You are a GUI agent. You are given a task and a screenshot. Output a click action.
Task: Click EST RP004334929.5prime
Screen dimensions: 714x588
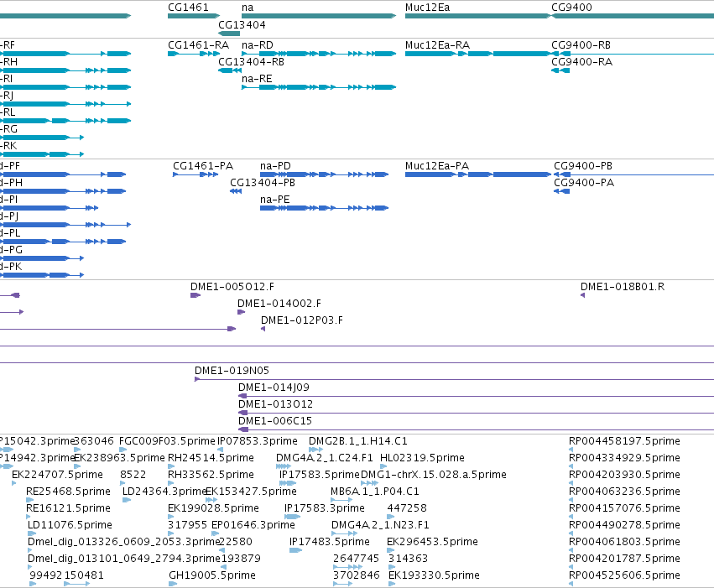point(624,458)
